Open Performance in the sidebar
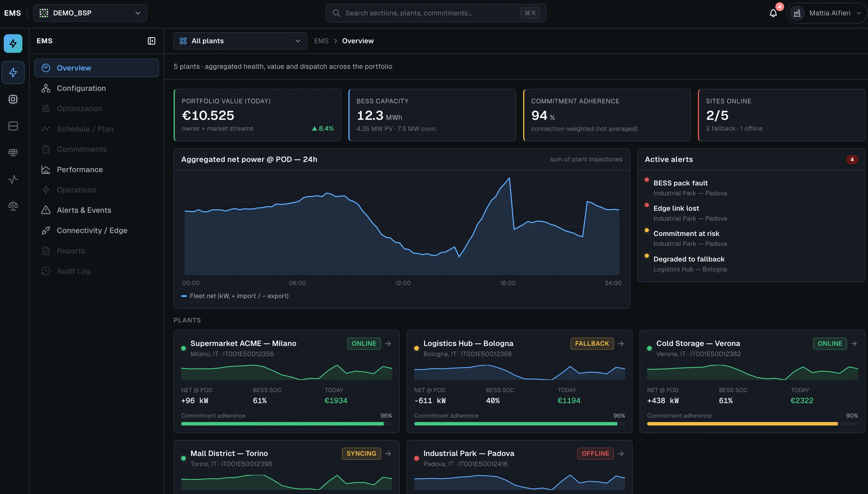 [x=96, y=169]
